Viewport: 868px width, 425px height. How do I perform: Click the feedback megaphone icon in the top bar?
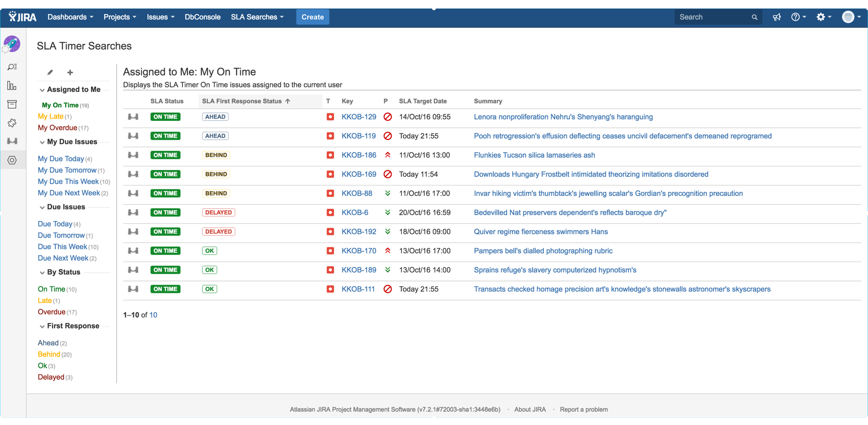(x=777, y=17)
